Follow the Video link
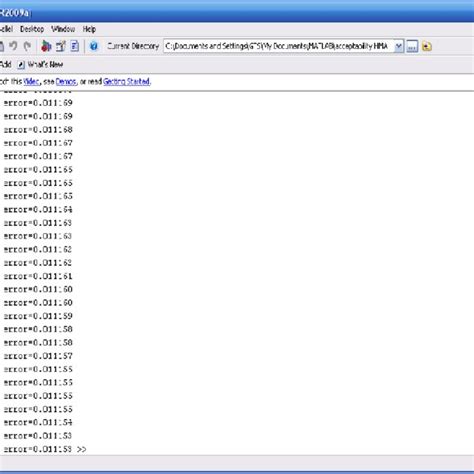Screen dimensions: 474x474 pos(31,81)
